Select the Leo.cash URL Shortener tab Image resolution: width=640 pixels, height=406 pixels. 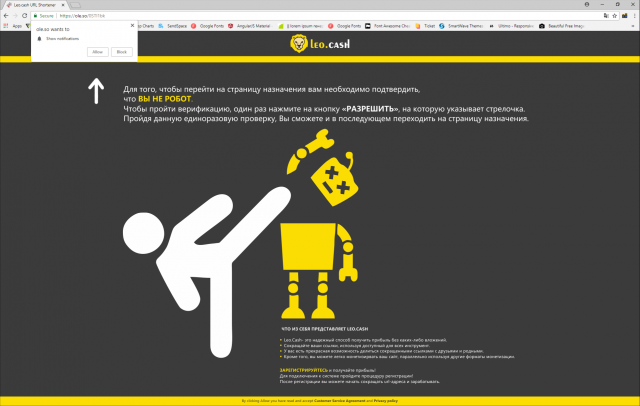click(35, 5)
